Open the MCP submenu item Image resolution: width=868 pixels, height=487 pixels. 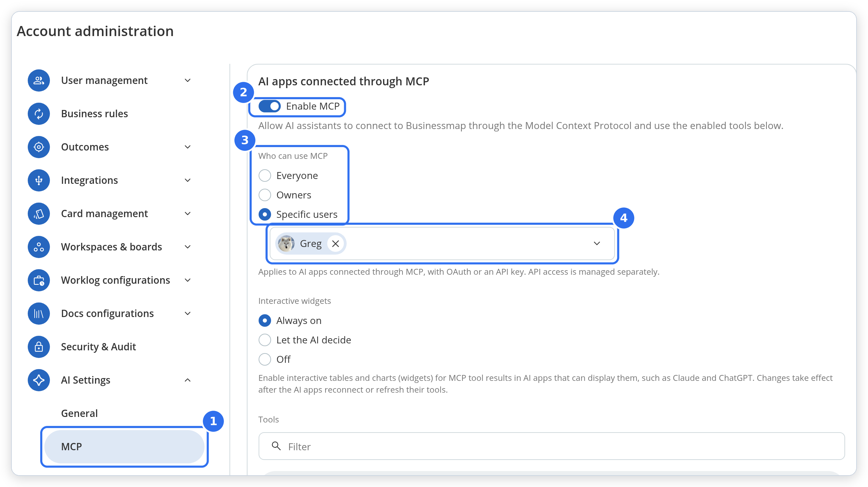tap(124, 447)
